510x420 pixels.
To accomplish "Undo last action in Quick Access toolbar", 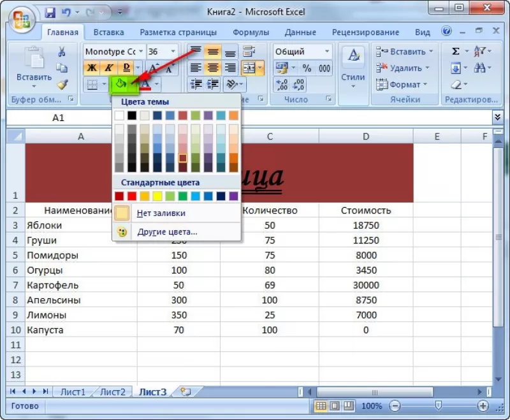I will pos(66,13).
